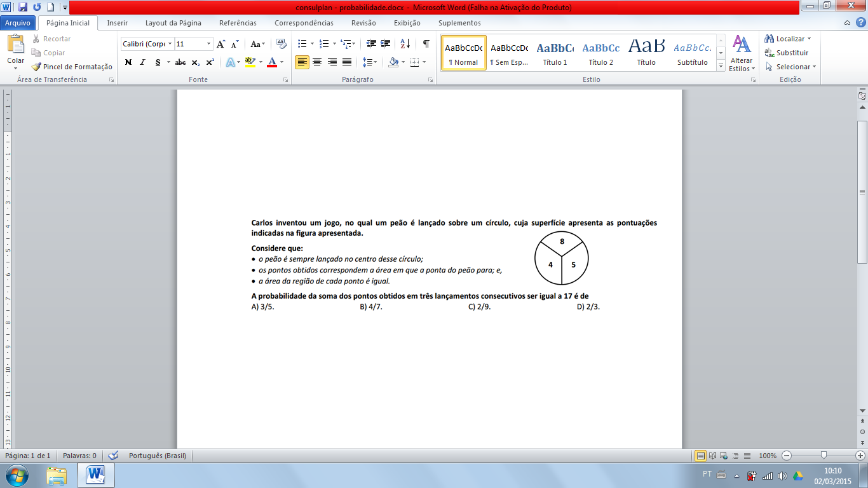Toggle show paragraph marks (¶)
The image size is (868, 488).
426,44
